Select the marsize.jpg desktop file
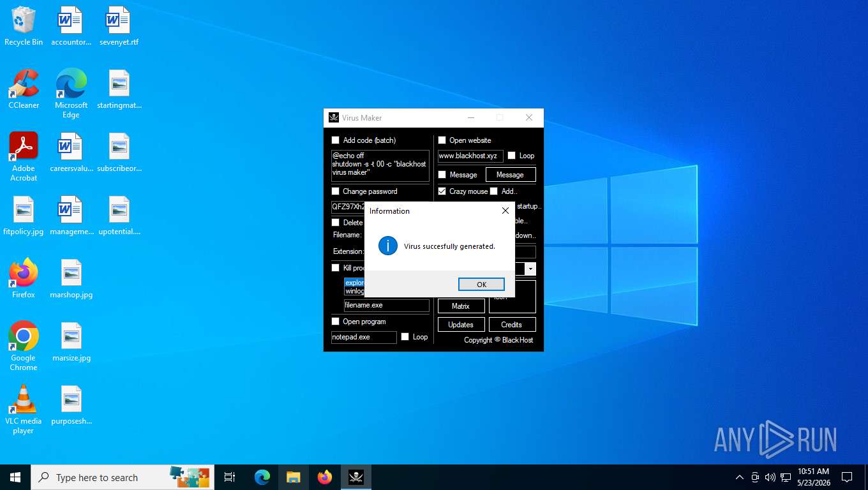The image size is (868, 490). 71,342
